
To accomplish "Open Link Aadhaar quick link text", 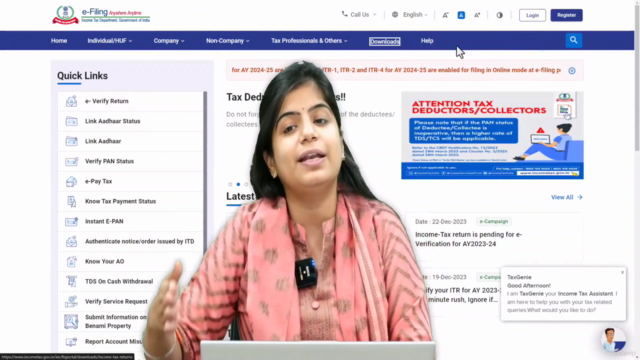I will [x=103, y=141].
